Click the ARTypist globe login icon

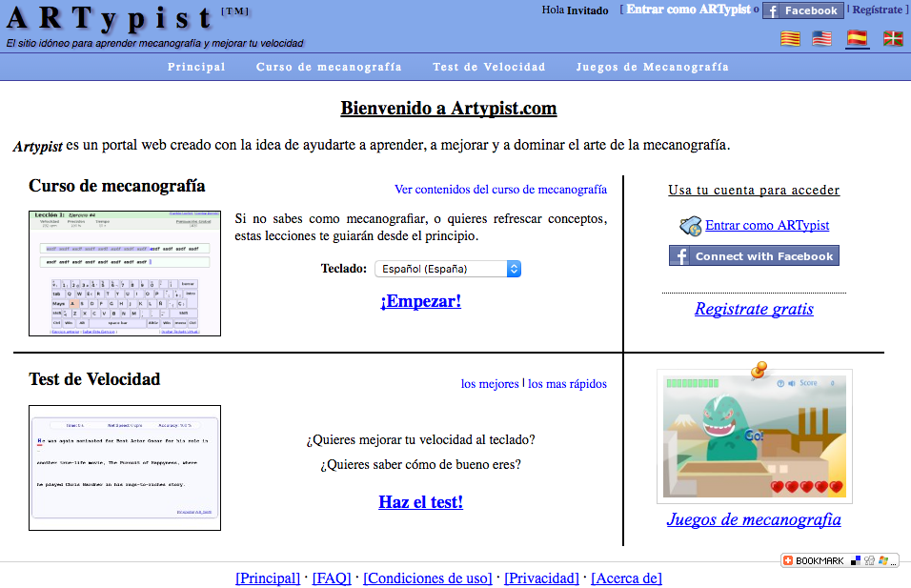(x=690, y=226)
